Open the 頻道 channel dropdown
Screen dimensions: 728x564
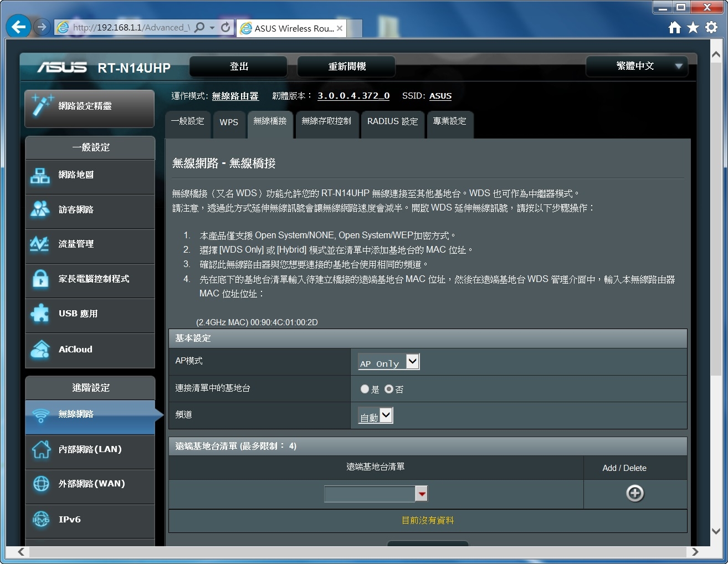point(376,416)
